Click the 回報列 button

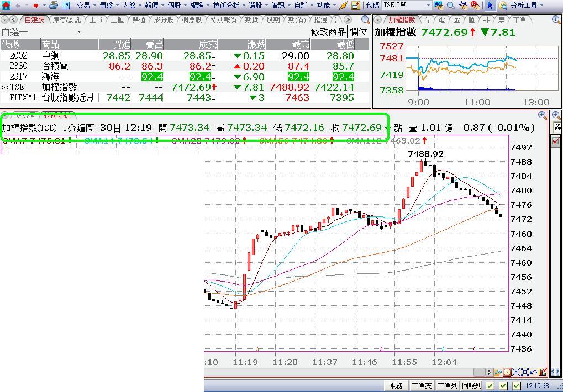coord(471,386)
